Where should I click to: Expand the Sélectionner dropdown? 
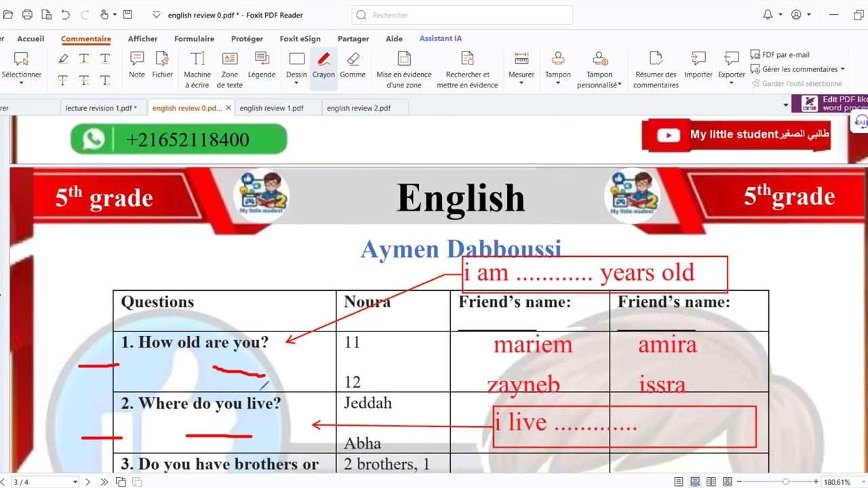click(x=21, y=83)
